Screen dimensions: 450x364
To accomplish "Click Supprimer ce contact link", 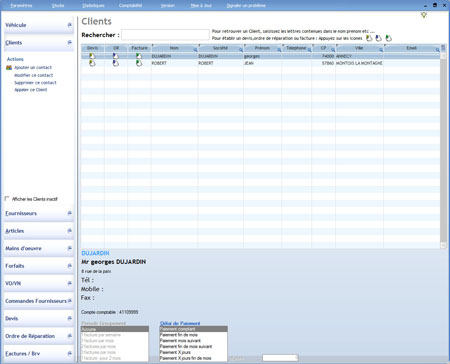I will click(x=35, y=83).
